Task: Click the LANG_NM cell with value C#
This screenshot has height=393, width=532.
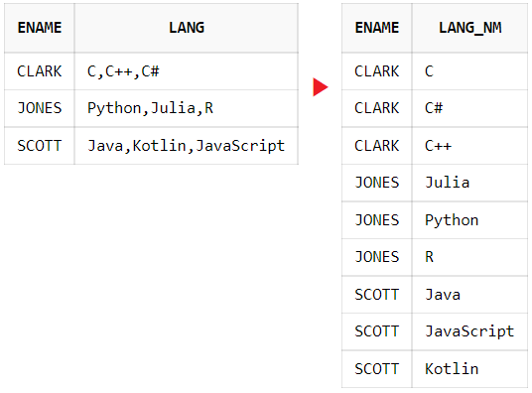Action: tap(469, 108)
